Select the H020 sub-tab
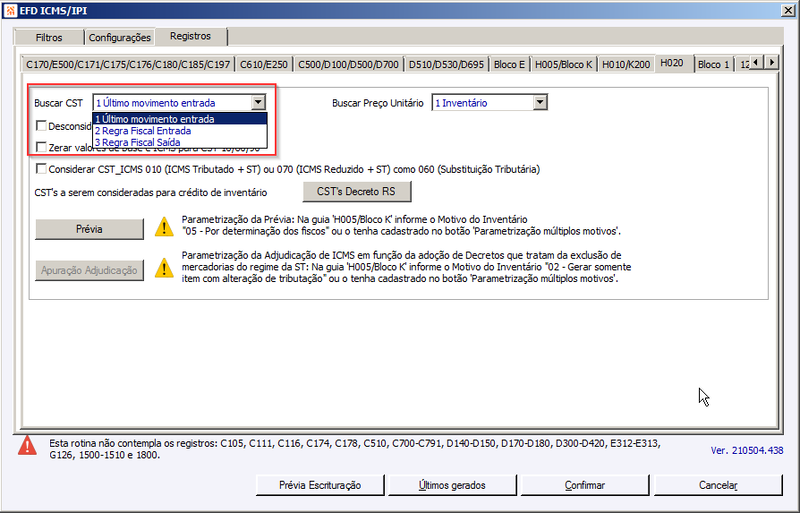 672,63
